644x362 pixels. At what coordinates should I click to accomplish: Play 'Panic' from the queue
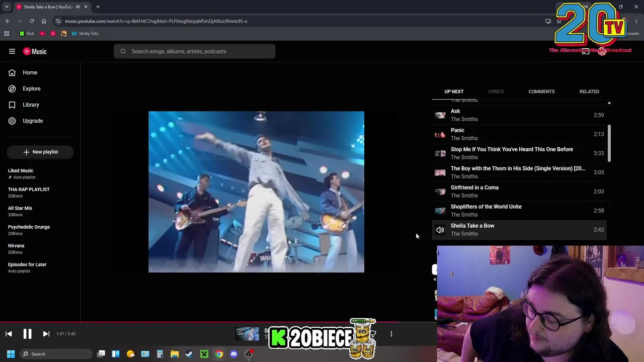[519, 134]
